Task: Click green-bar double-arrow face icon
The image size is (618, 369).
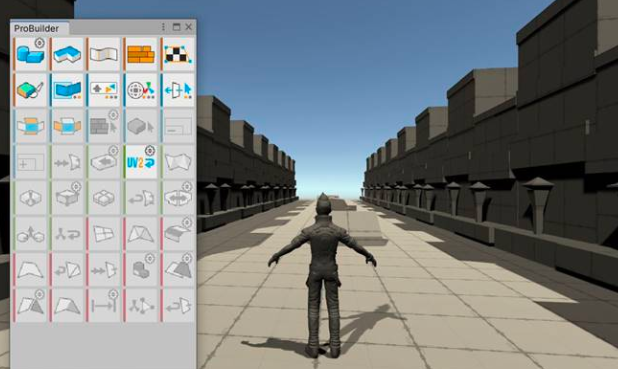Action: (x=68, y=162)
